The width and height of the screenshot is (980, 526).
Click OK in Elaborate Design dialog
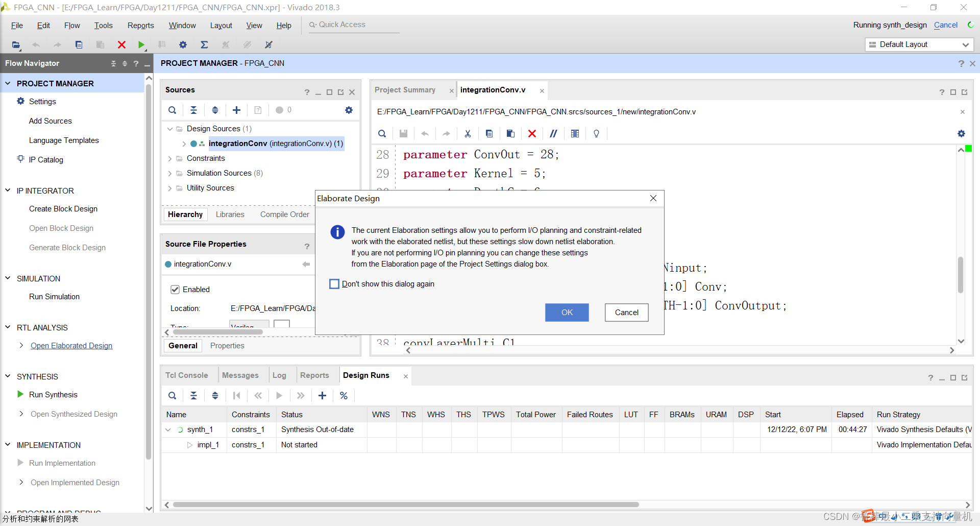click(567, 313)
